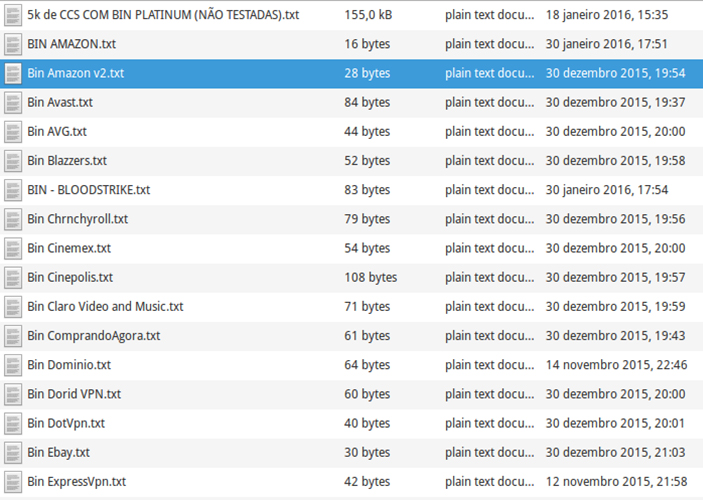The image size is (703, 500).
Task: Select the Bin Ebay.txt file icon
Action: tap(12, 452)
